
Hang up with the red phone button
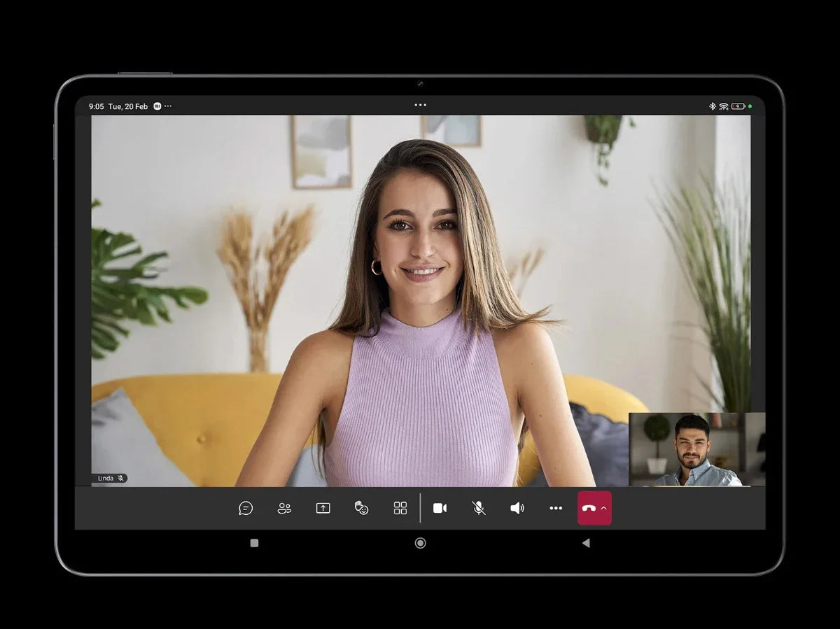click(x=589, y=508)
